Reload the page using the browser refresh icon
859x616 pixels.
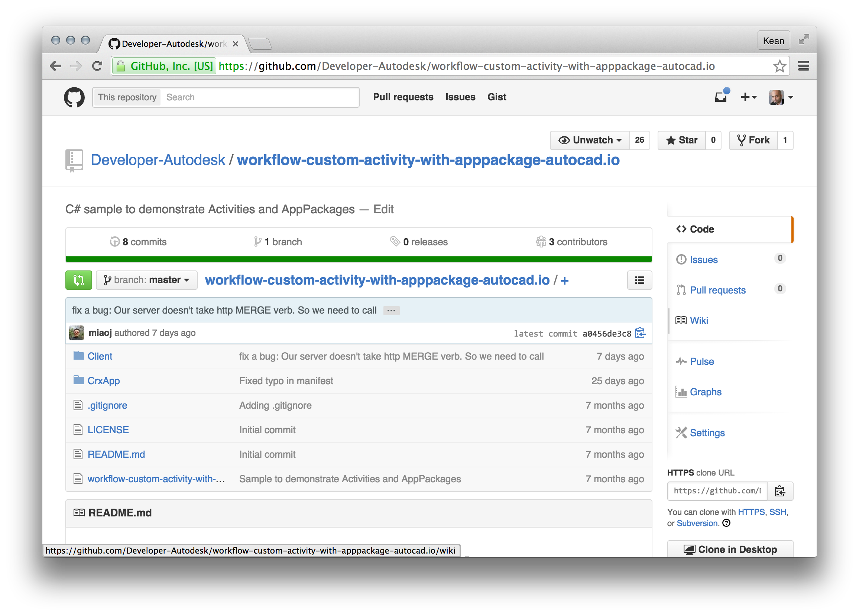97,66
